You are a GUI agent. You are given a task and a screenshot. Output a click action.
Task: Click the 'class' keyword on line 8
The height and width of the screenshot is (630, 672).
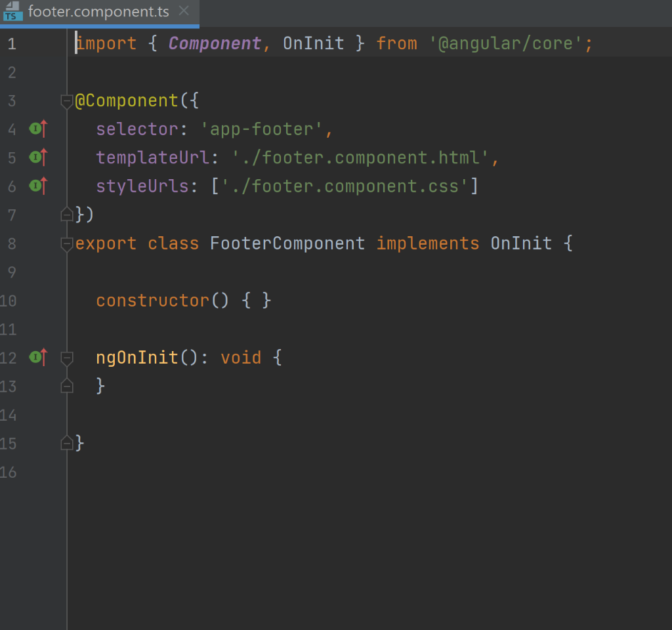coord(173,243)
